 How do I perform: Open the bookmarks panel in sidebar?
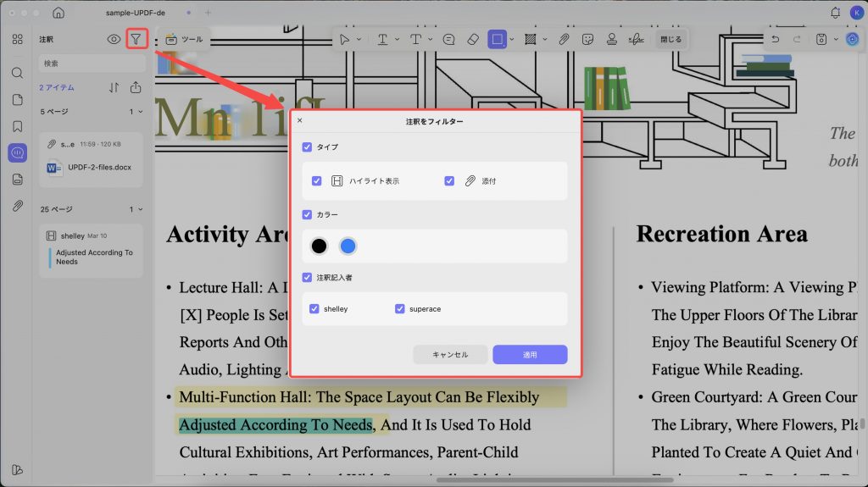coord(18,126)
